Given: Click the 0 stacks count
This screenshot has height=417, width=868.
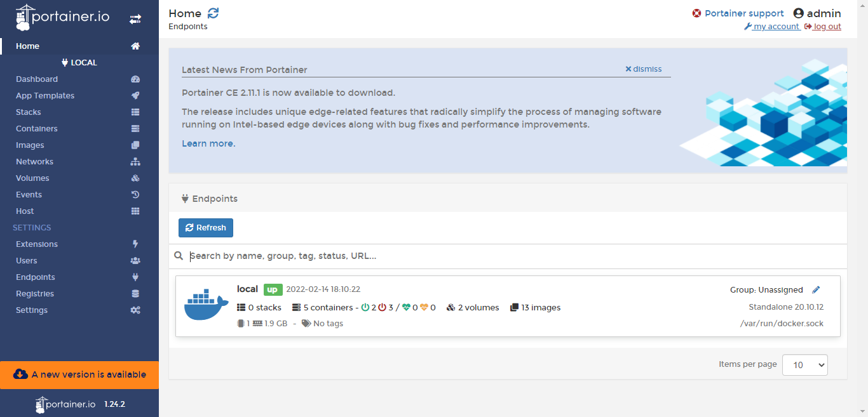Looking at the screenshot, I should tap(259, 308).
